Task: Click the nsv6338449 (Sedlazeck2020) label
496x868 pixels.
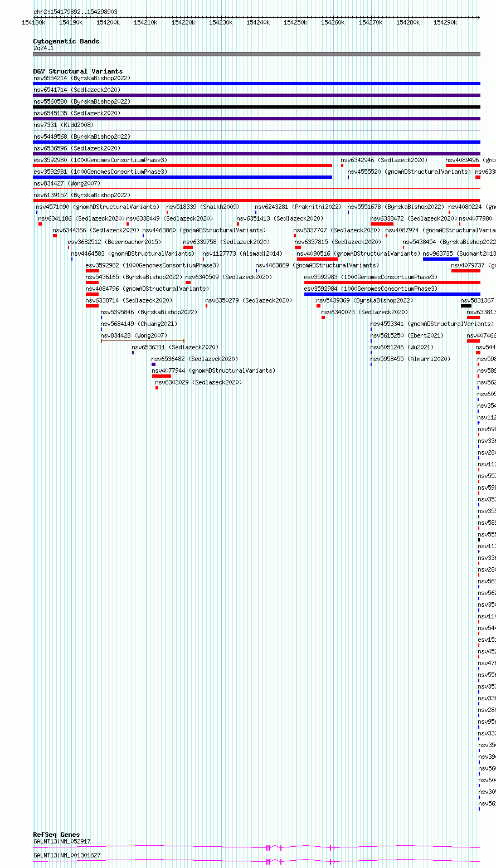Action: pyautogui.click(x=169, y=219)
